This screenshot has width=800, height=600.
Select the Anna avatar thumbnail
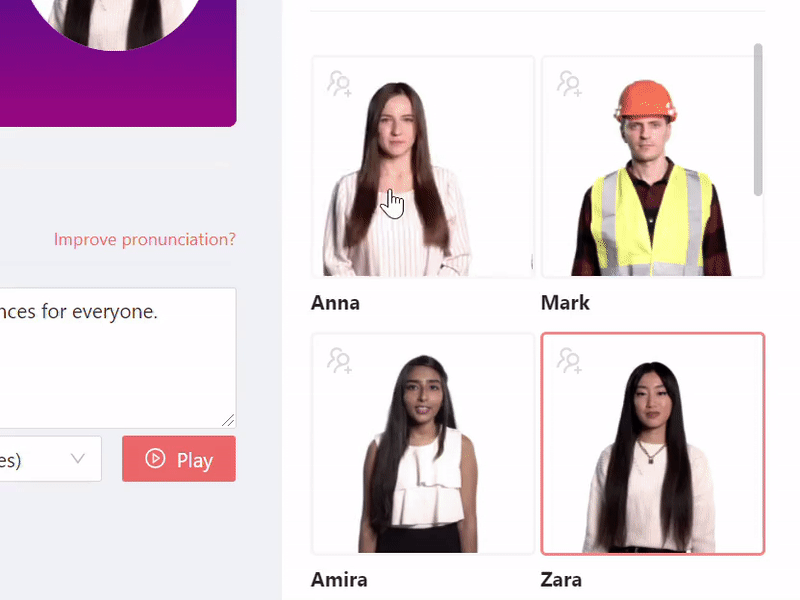(423, 166)
